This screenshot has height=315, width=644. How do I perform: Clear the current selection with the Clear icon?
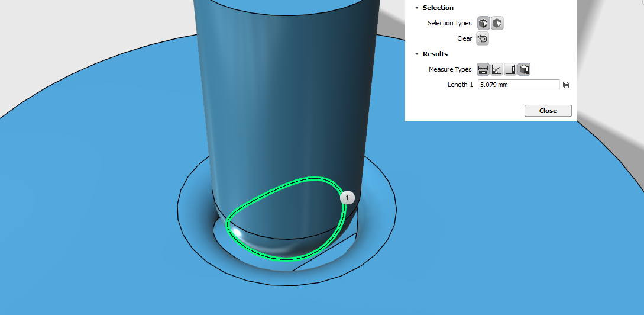[x=483, y=38]
